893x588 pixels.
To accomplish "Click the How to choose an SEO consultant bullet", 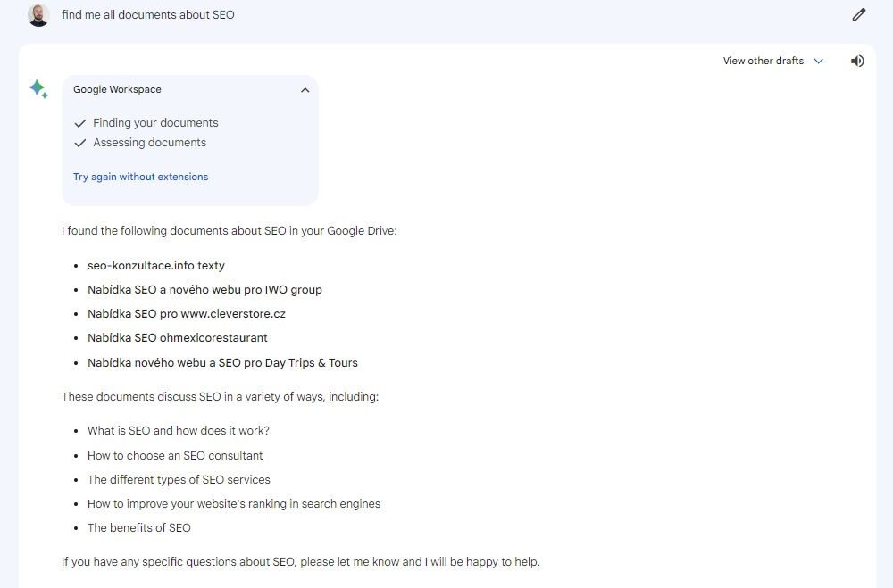I will click(175, 455).
